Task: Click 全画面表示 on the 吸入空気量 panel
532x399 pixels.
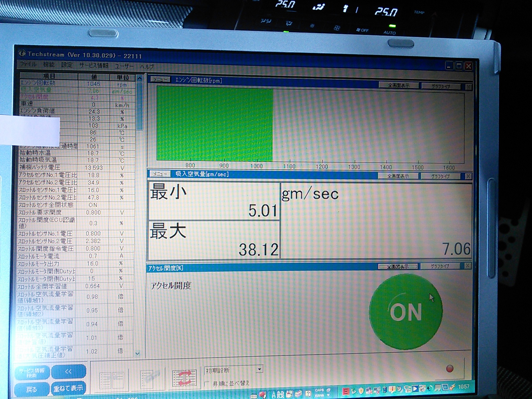Action: click(x=398, y=176)
